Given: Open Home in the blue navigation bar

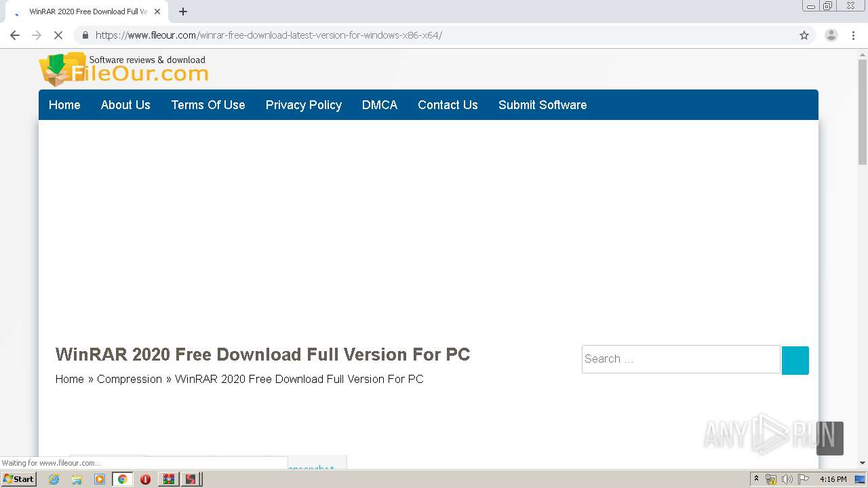Looking at the screenshot, I should 64,105.
